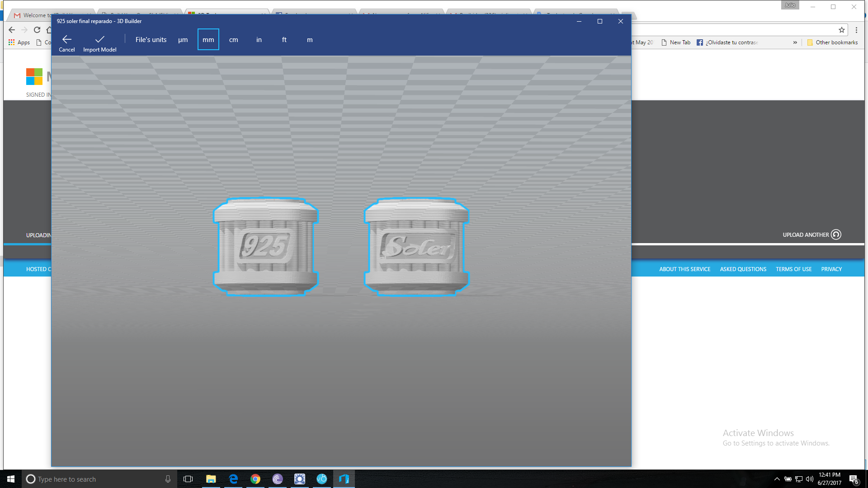Open the TERMS OF USE link
The height and width of the screenshot is (488, 868).
[793, 269]
